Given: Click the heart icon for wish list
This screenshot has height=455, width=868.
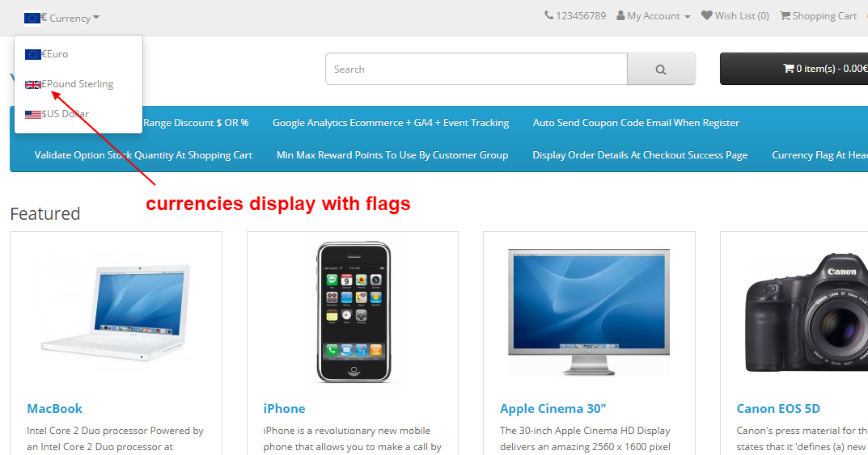Looking at the screenshot, I should tap(706, 15).
